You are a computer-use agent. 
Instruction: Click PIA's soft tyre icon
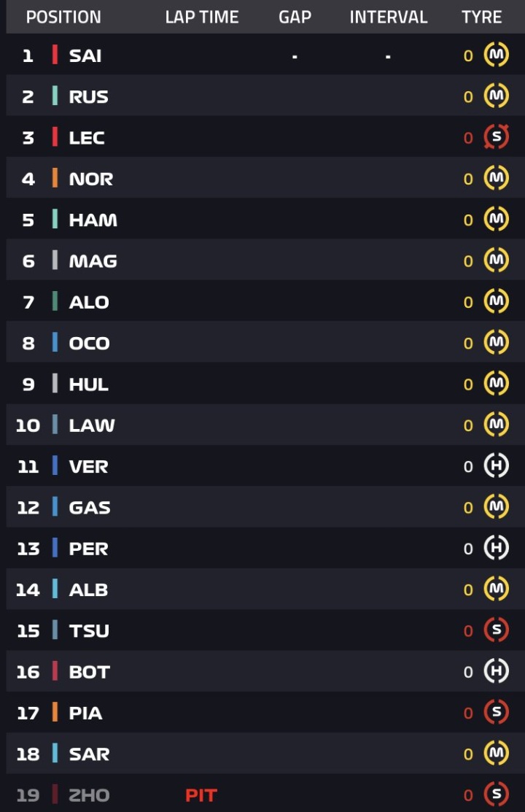(496, 712)
